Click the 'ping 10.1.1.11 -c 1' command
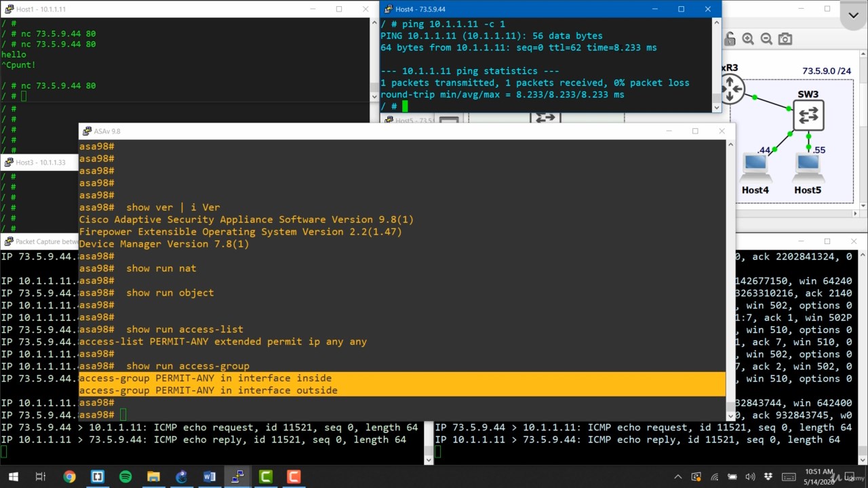Screen dimensions: 868x488 452,24
